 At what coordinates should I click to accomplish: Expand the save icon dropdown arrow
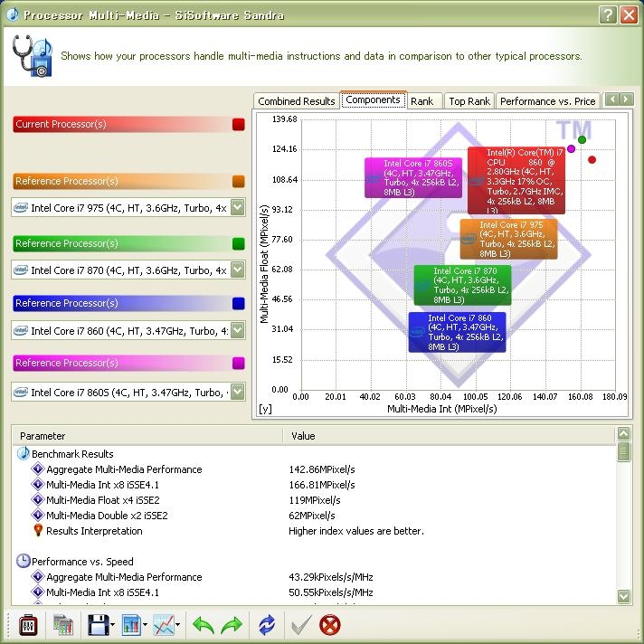[112, 625]
